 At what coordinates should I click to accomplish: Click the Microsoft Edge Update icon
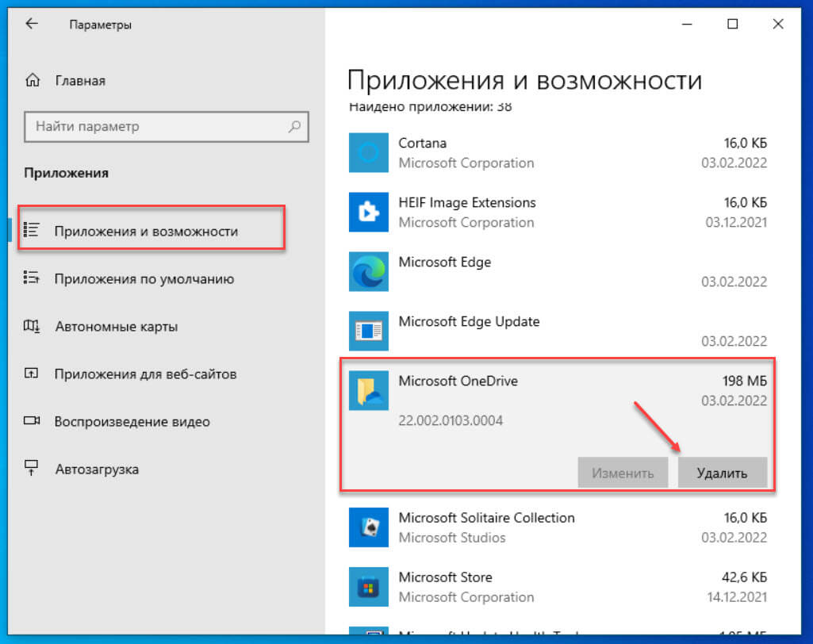(369, 331)
